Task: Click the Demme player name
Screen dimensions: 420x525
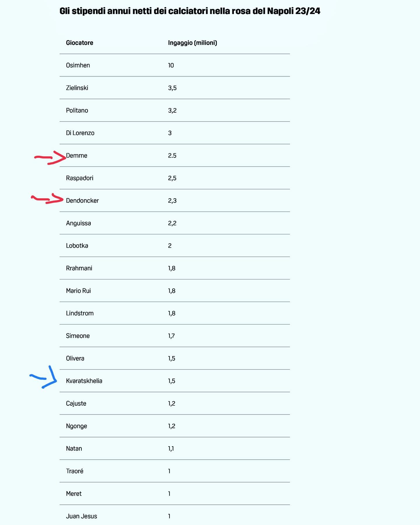Action: pyautogui.click(x=77, y=155)
